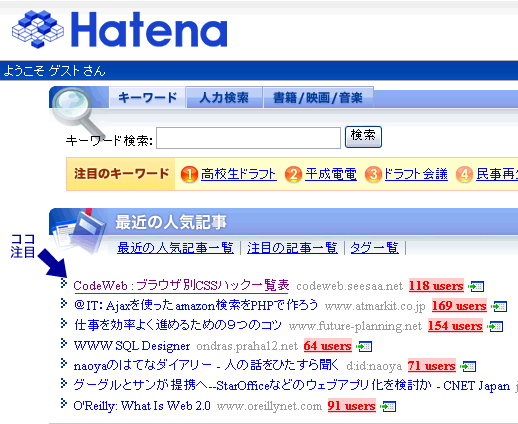Click the bookmark icon beside 91 users

click(388, 406)
